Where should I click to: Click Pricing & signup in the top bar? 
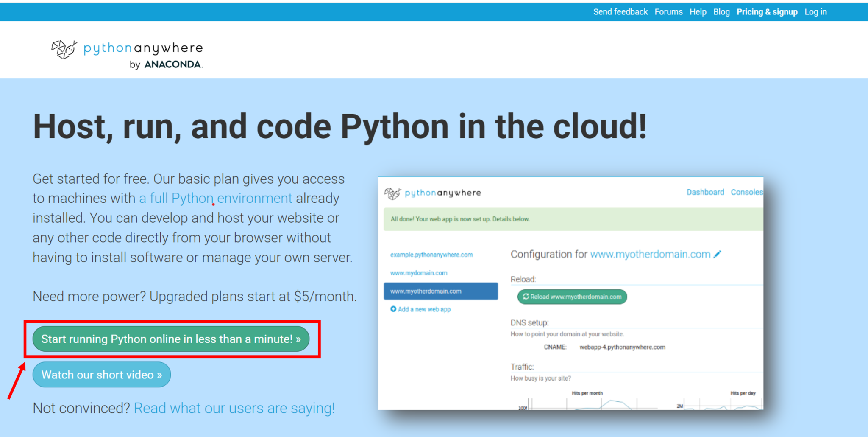click(x=767, y=11)
